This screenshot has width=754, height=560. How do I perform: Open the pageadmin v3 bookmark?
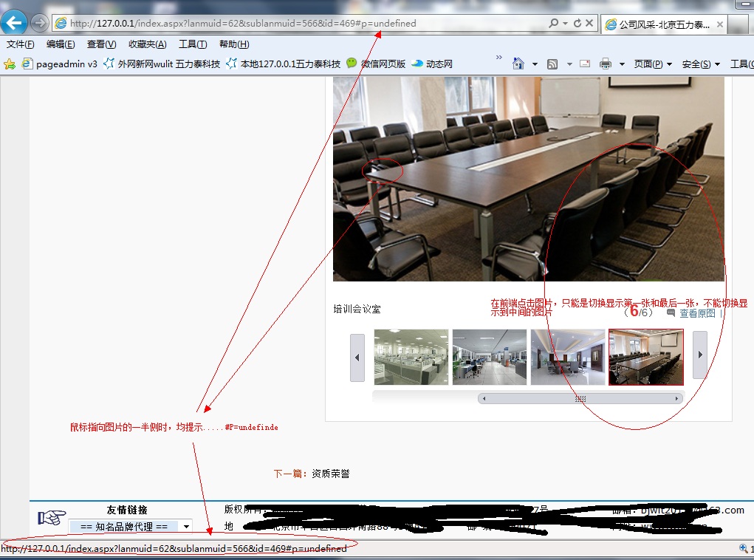click(61, 64)
